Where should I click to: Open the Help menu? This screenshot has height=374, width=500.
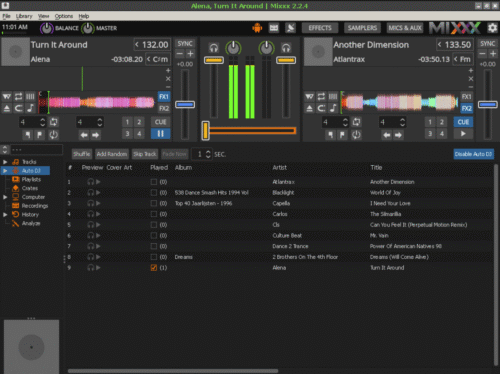point(84,16)
